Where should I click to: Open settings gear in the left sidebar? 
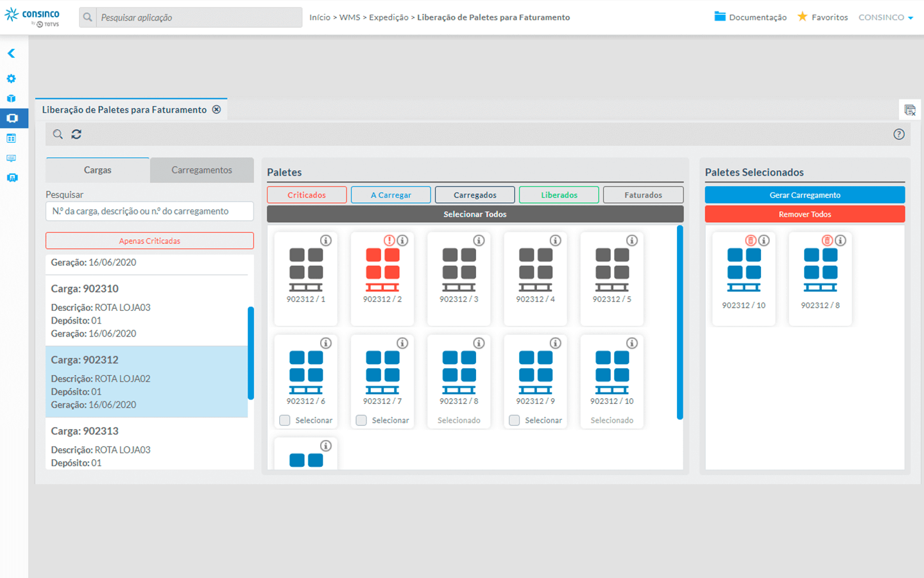click(x=12, y=78)
